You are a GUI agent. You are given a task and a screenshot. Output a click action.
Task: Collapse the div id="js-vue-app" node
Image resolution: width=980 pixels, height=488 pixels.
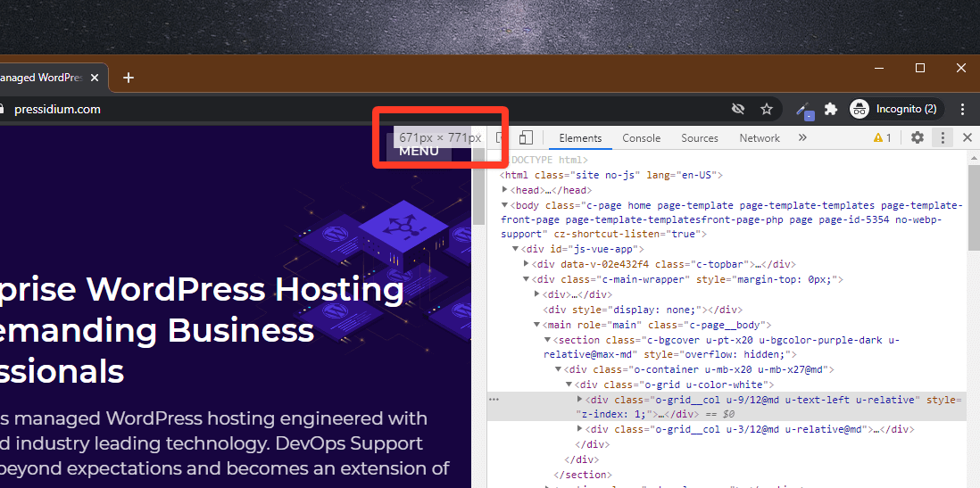pos(515,249)
